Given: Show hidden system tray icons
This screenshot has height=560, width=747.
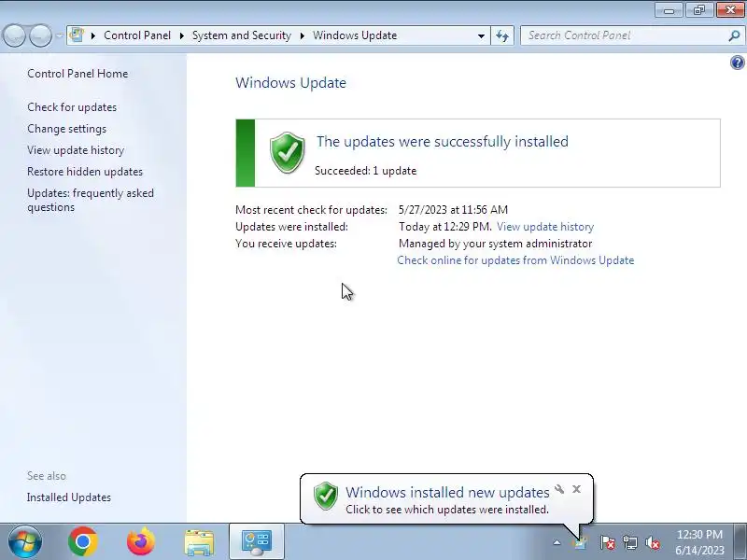Looking at the screenshot, I should click(x=557, y=542).
